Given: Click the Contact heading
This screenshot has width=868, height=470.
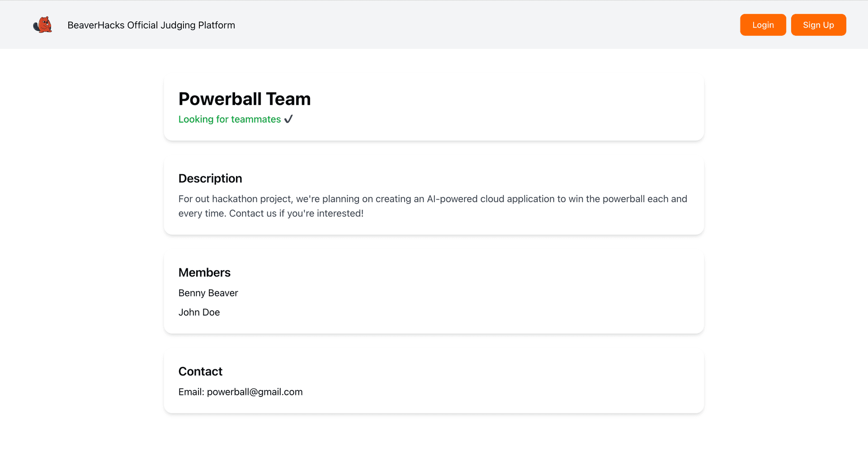Looking at the screenshot, I should click(x=200, y=371).
